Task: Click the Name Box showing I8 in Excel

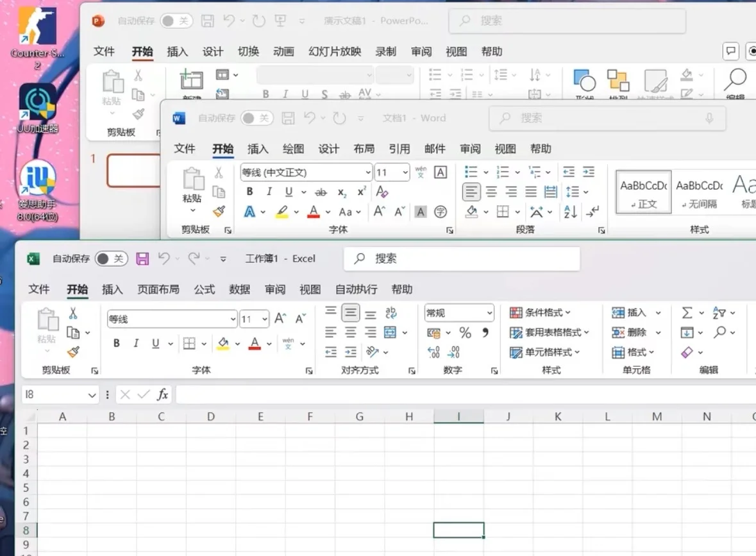Action: click(55, 394)
